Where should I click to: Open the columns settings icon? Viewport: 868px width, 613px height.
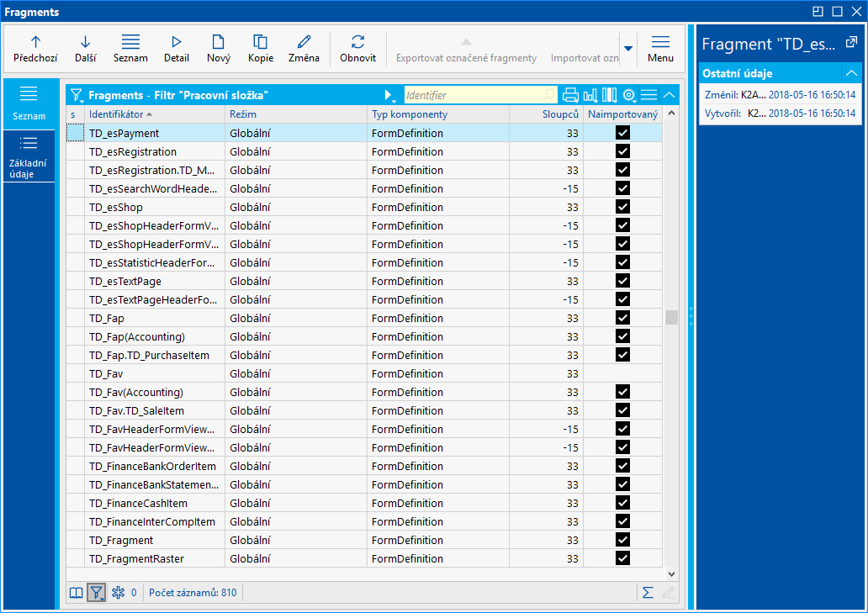point(610,95)
